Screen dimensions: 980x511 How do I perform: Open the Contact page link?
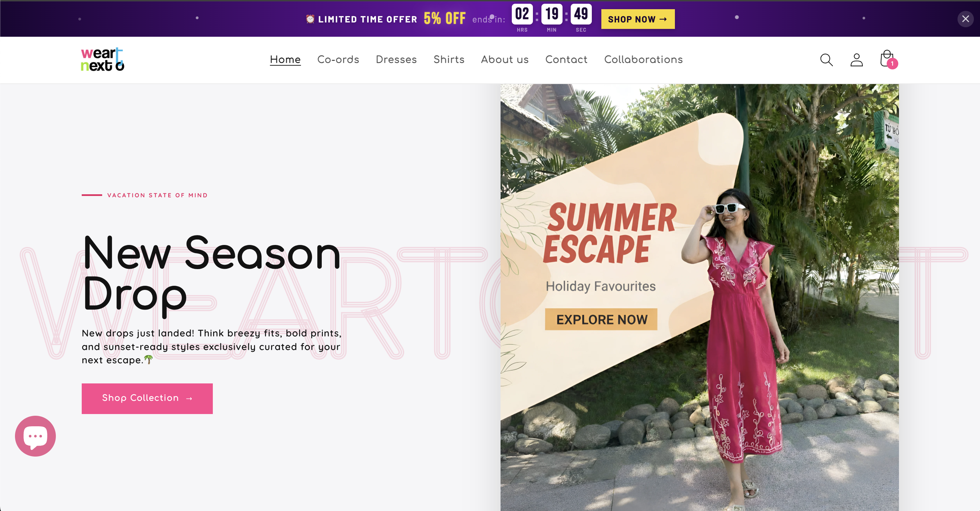[567, 60]
